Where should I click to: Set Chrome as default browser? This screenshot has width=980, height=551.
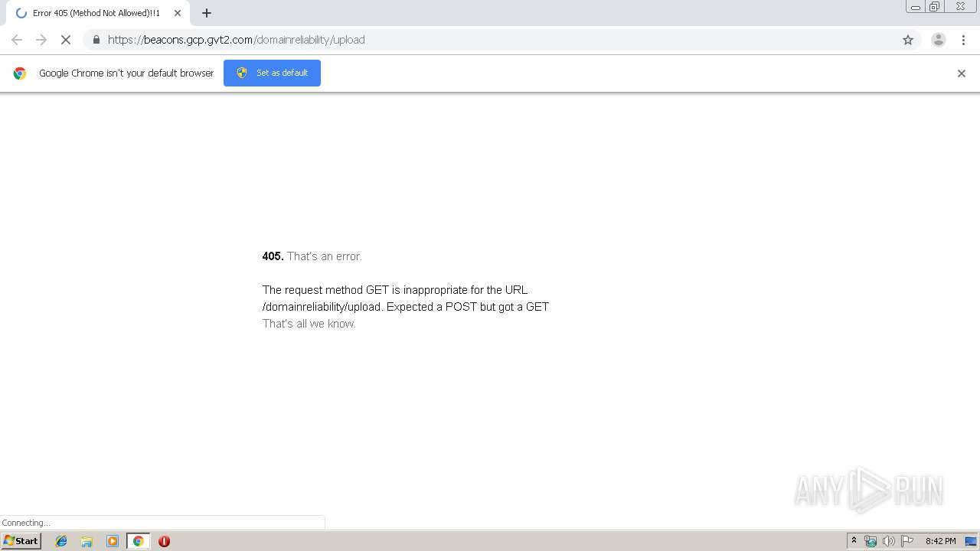point(272,73)
